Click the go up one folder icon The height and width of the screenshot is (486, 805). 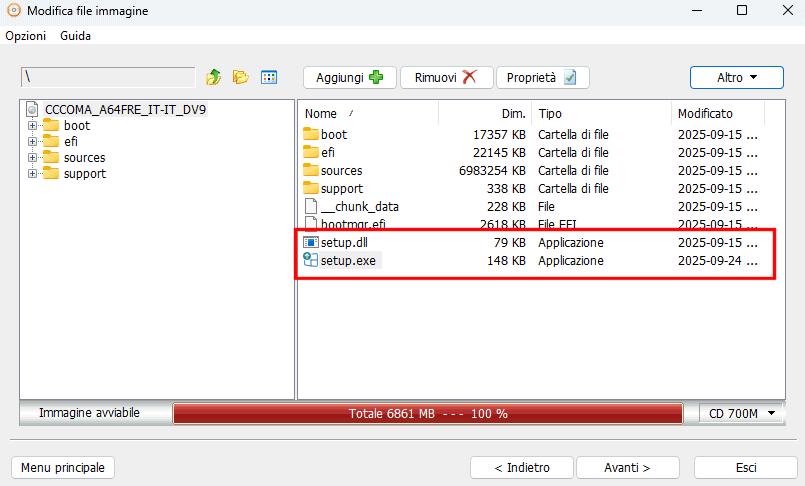(x=214, y=77)
